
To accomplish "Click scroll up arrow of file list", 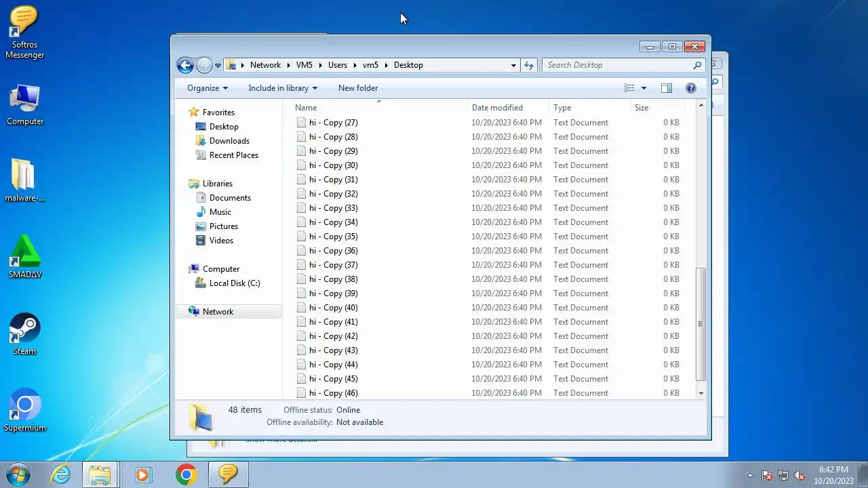I will click(x=701, y=106).
